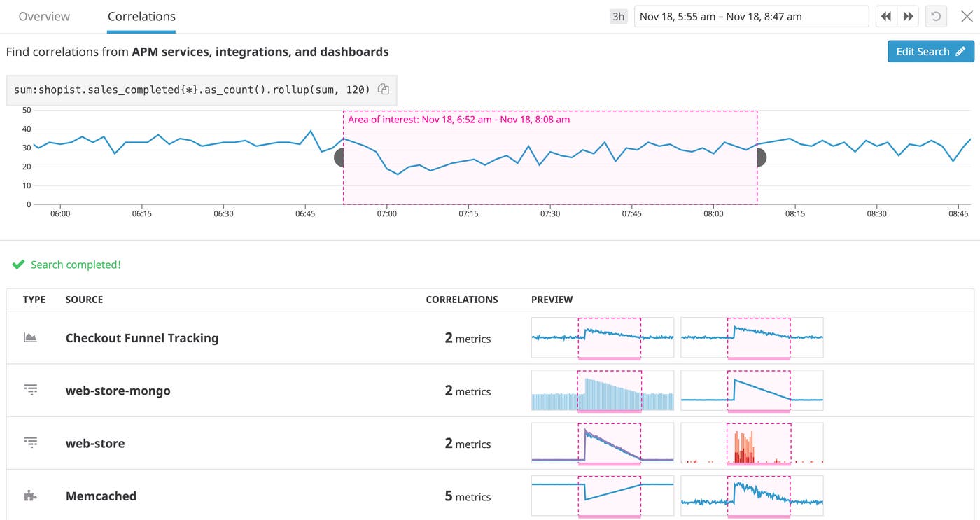Grab the left area-of-interest handle
Image resolution: width=980 pixels, height=520 pixels.
click(x=339, y=157)
